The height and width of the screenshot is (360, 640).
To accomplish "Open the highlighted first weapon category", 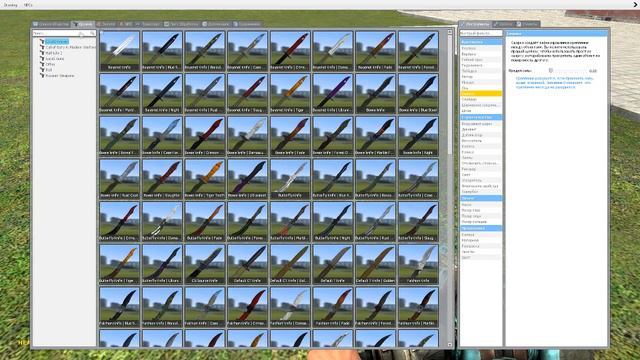I will pos(56,42).
